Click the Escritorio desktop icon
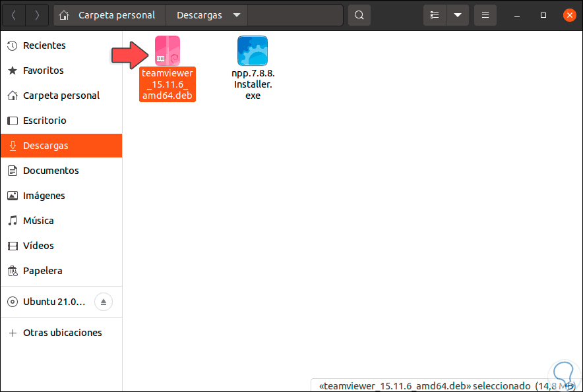The image size is (583, 392). point(13,121)
